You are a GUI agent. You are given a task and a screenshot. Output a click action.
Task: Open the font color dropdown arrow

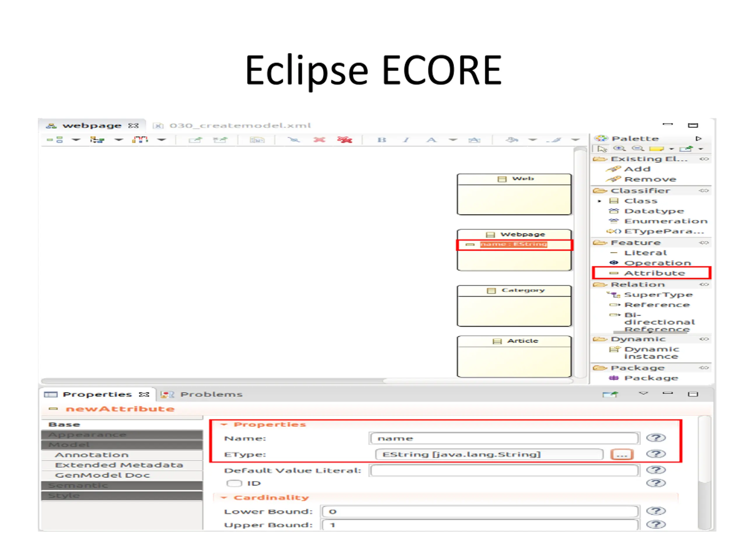click(453, 140)
